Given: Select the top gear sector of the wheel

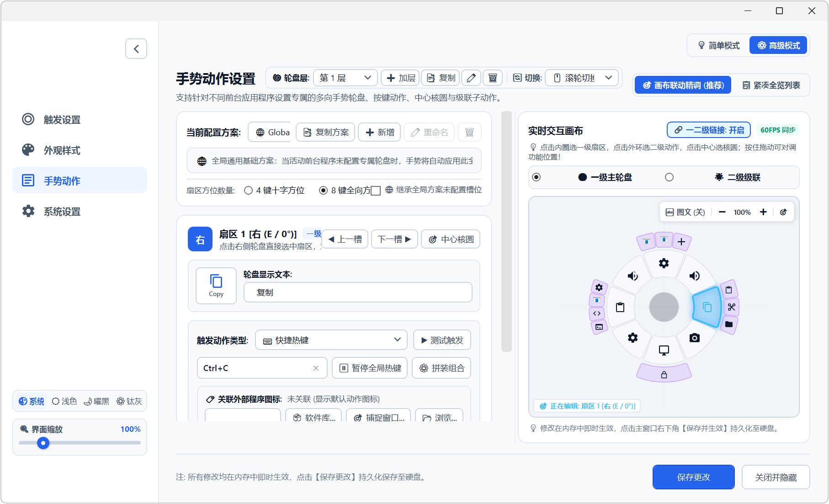Looking at the screenshot, I should [x=664, y=263].
